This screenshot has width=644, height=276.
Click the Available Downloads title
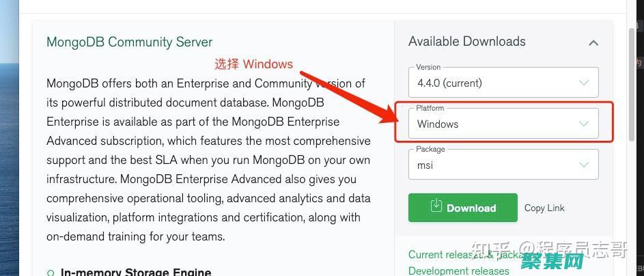click(467, 42)
